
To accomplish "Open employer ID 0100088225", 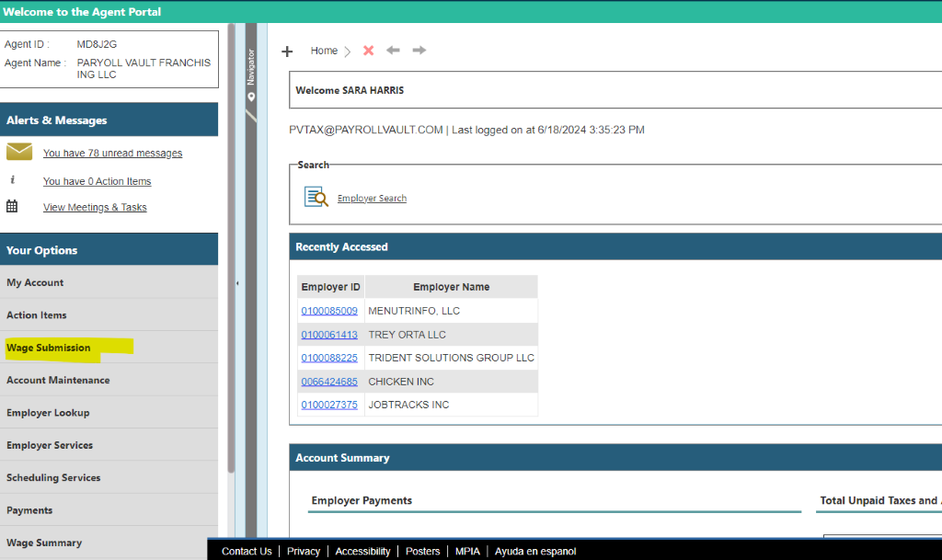I will (329, 358).
